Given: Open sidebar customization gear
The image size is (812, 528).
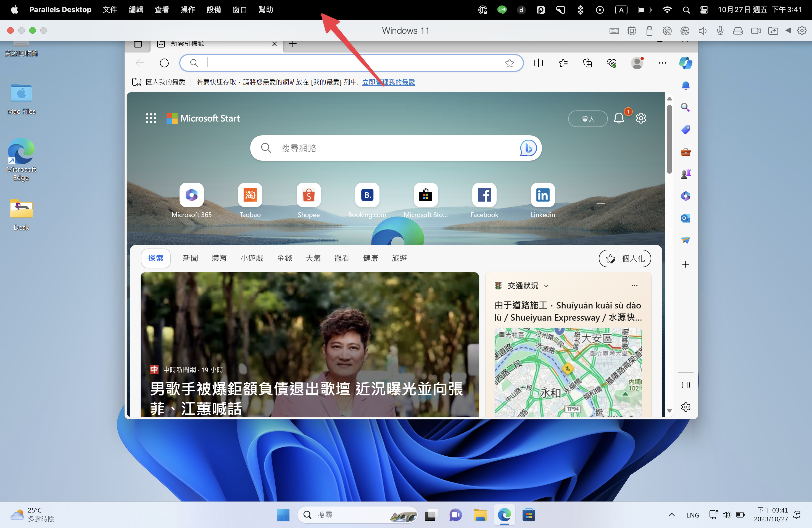Looking at the screenshot, I should (686, 407).
